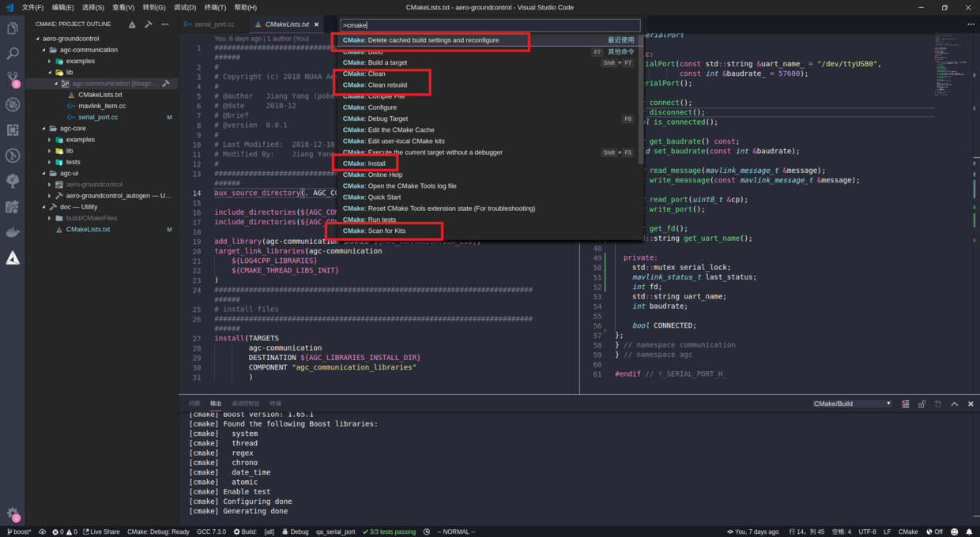Open errors and warnings count in status bar
The image size is (980, 537).
65,531
